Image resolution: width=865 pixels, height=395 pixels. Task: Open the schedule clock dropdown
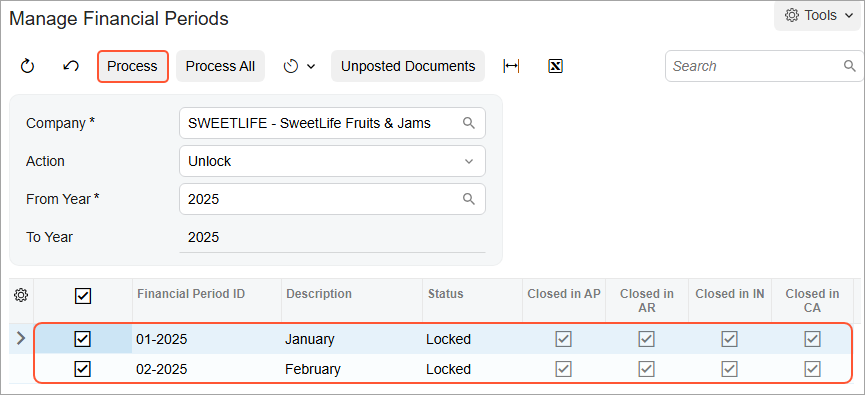tap(298, 66)
